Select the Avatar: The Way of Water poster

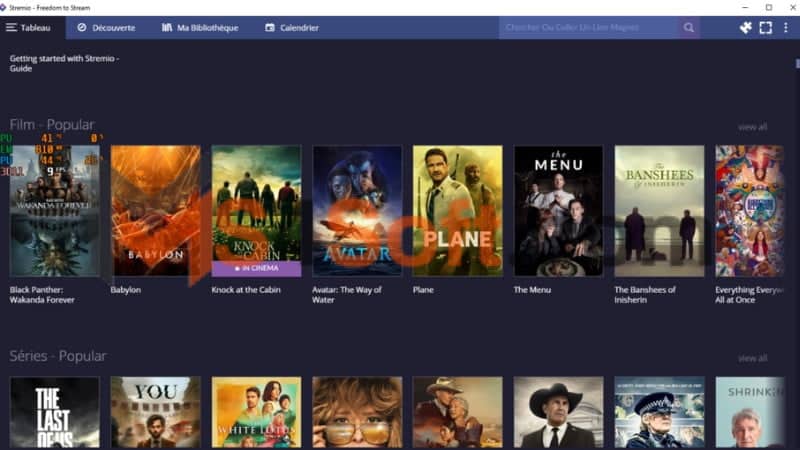click(x=357, y=211)
